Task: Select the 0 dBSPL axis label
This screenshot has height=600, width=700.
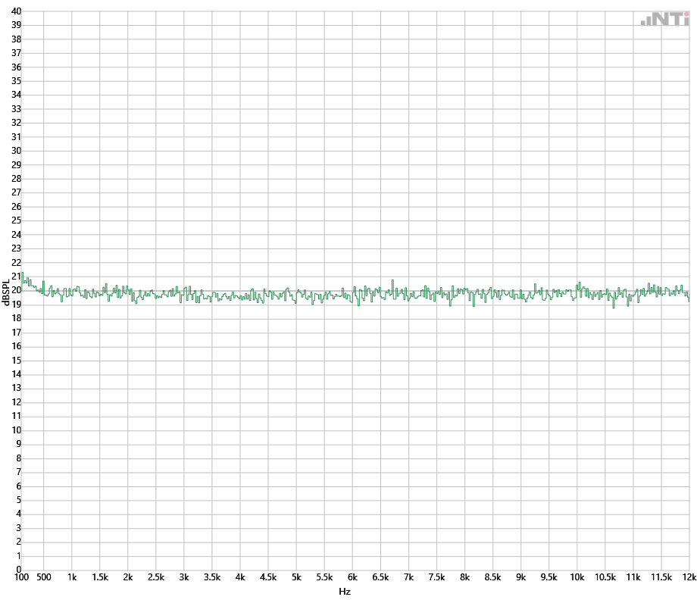Action: tap(18, 570)
